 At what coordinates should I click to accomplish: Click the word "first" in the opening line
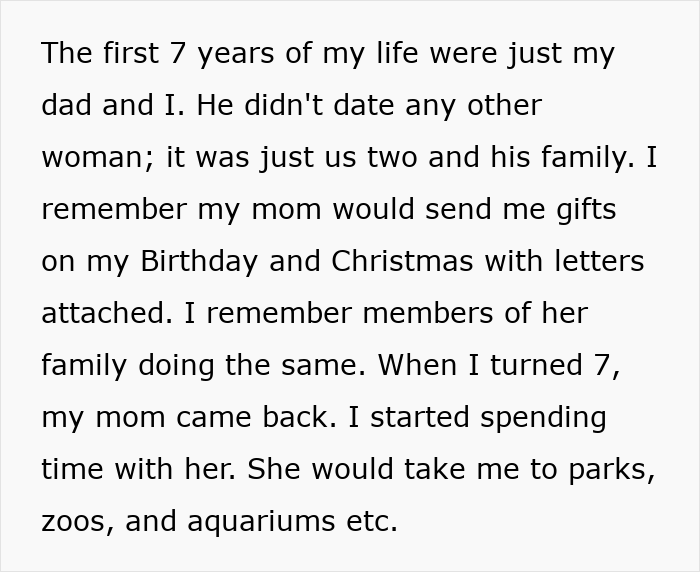click(130, 53)
